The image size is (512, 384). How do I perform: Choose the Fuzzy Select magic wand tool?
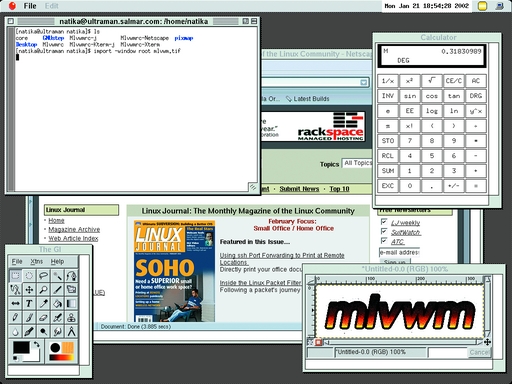tap(57, 275)
